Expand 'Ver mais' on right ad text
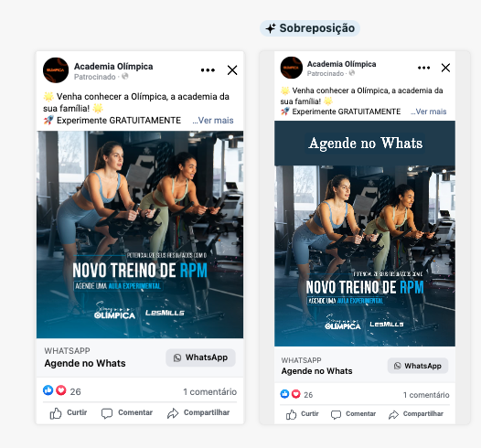Image resolution: width=481 pixels, height=448 pixels. [x=429, y=112]
